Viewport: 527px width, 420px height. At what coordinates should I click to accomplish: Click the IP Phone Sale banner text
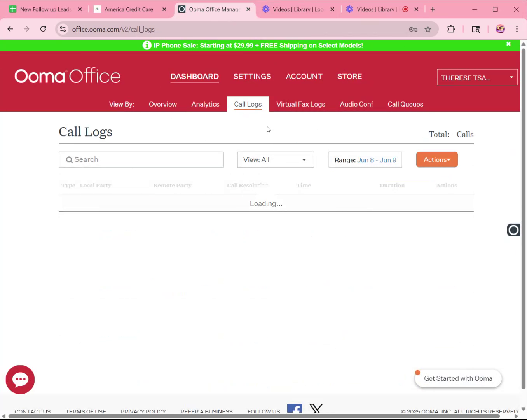click(258, 45)
